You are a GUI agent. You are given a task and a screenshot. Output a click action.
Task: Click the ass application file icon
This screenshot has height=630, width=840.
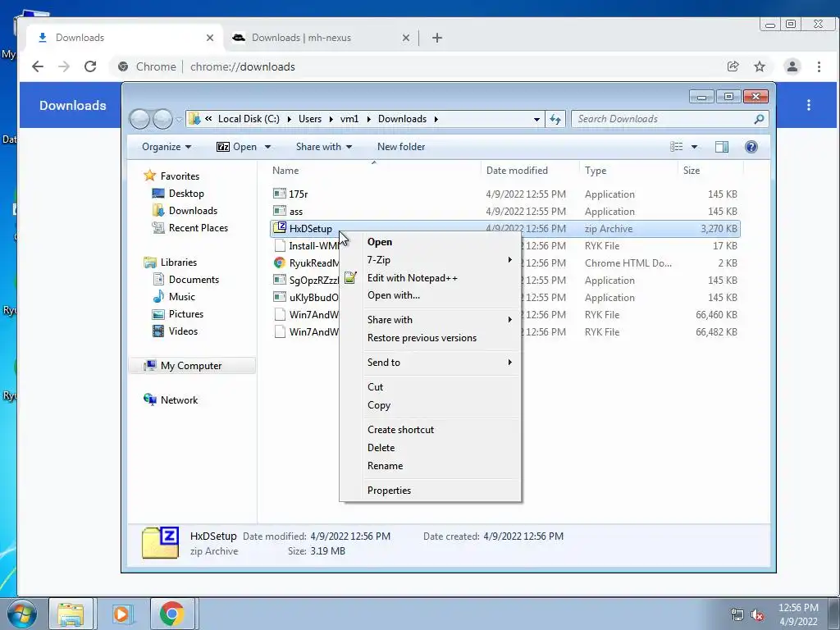(x=280, y=211)
